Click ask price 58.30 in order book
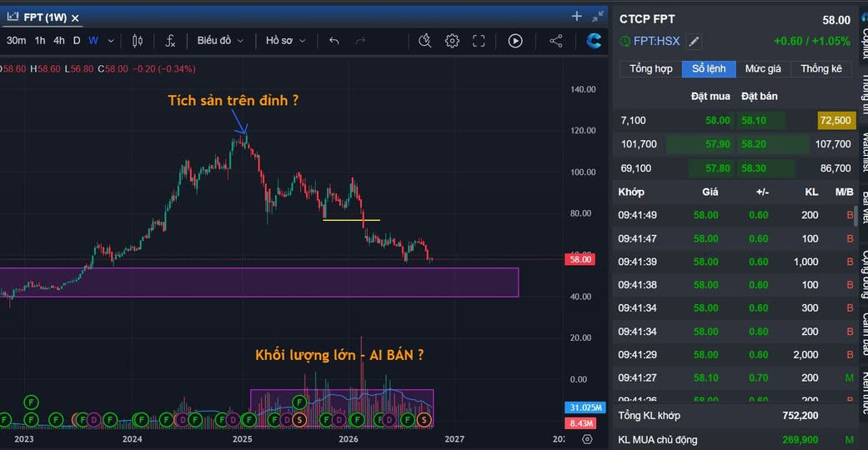This screenshot has width=868, height=450. [754, 168]
